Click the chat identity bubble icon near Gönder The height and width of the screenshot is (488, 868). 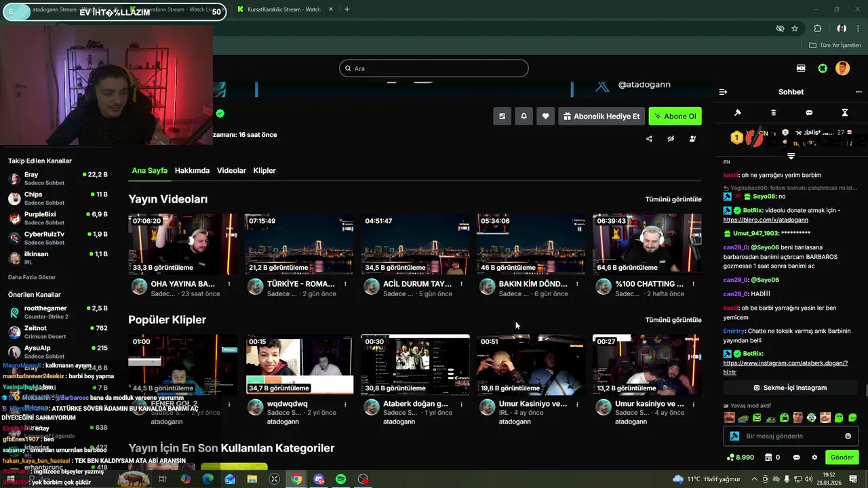[796, 457]
